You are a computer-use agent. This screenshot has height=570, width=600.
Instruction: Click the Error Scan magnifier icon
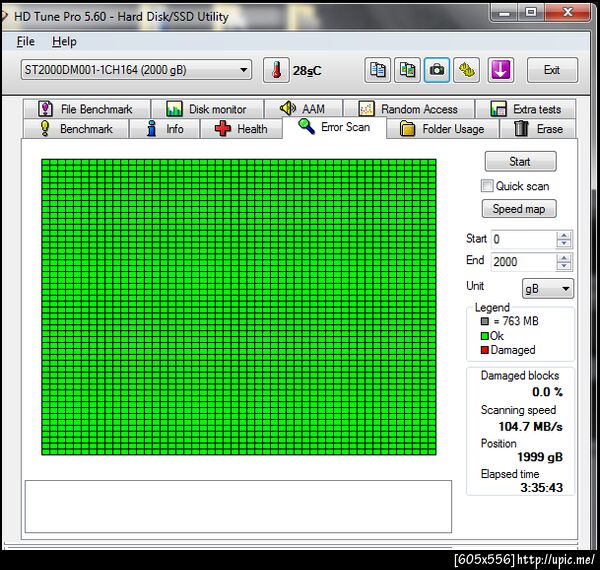click(x=307, y=127)
